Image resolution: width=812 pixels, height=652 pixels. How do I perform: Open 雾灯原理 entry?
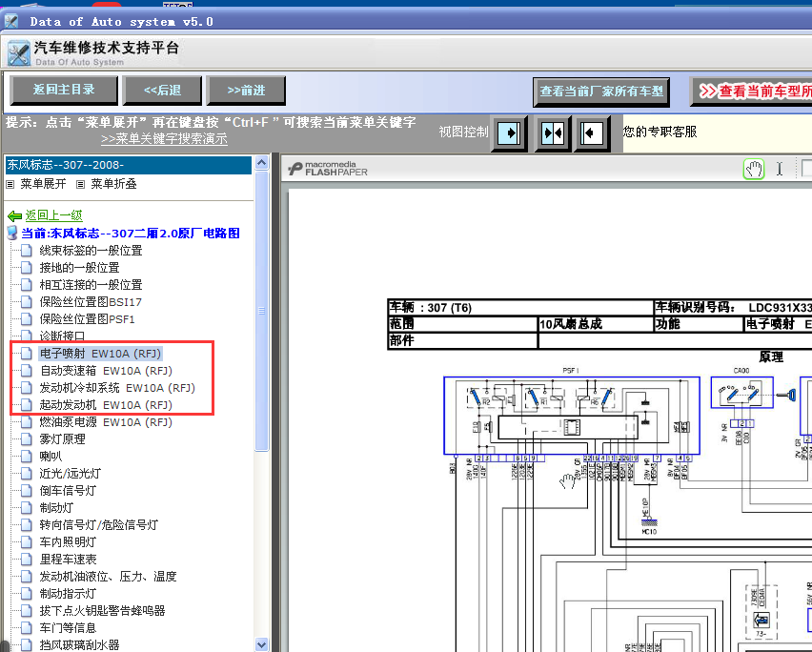(x=62, y=439)
